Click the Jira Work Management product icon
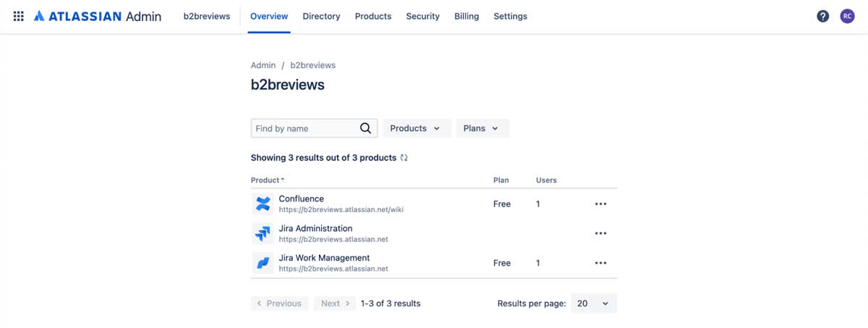 pos(263,263)
